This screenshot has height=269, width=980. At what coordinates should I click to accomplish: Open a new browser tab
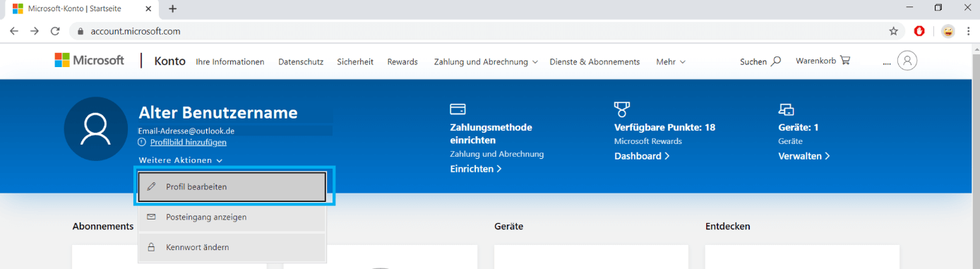point(173,9)
